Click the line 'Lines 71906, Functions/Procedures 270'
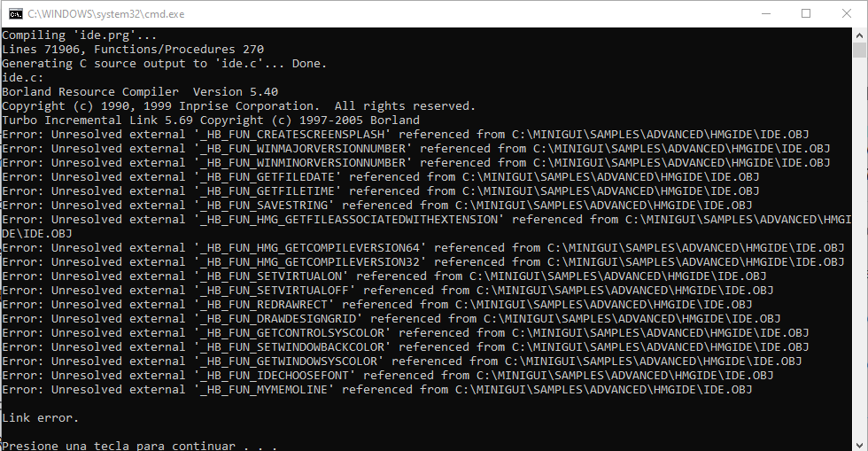 (133, 50)
